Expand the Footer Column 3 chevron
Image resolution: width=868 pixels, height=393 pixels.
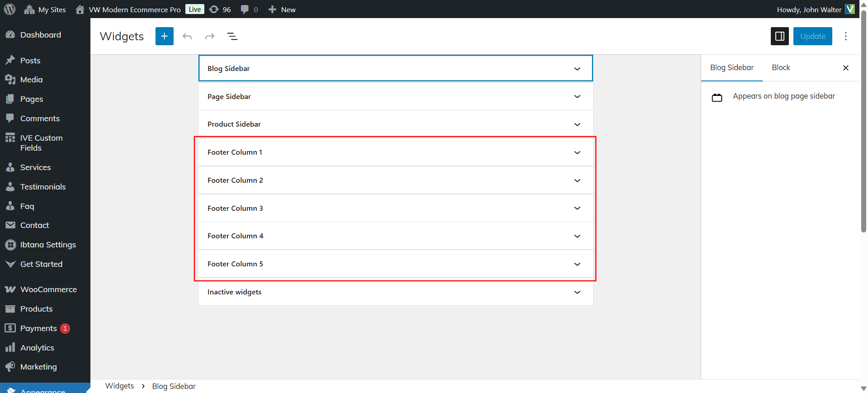[x=577, y=208]
